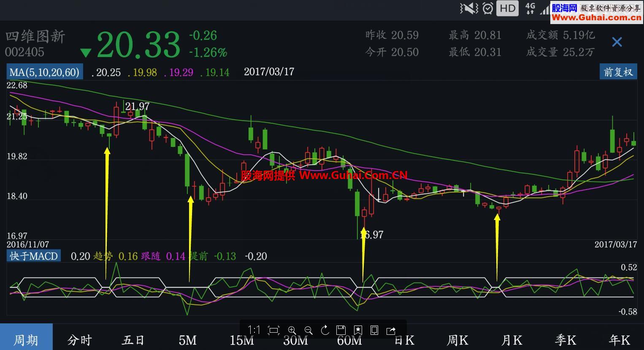Viewport: 644px width, 350px height.
Task: Switch to the 分时 intraday tab
Action: point(79,340)
